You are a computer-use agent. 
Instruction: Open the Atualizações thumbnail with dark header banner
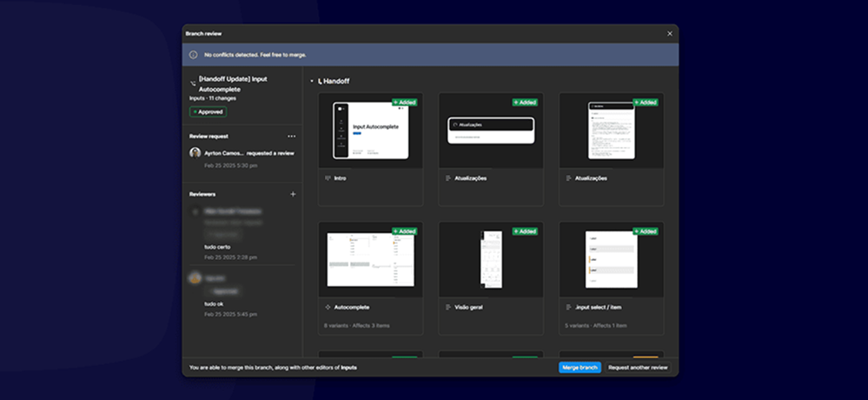coord(491,130)
